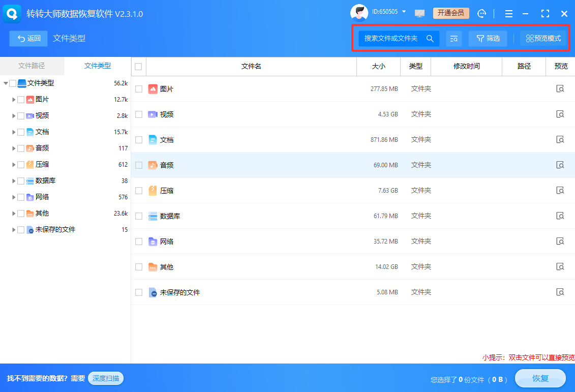This screenshot has height=392, width=575.
Task: Click preview icon for 未保存的文件 row
Action: (560, 292)
